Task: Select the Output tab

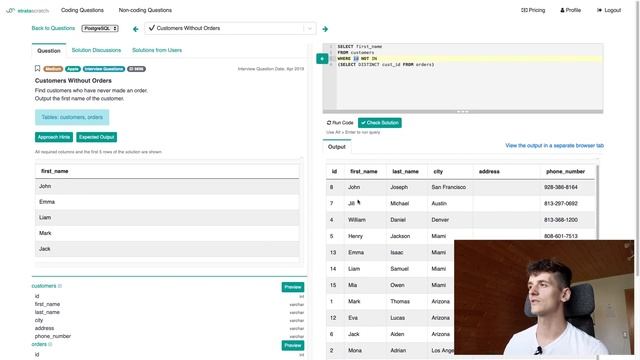Action: [337, 147]
